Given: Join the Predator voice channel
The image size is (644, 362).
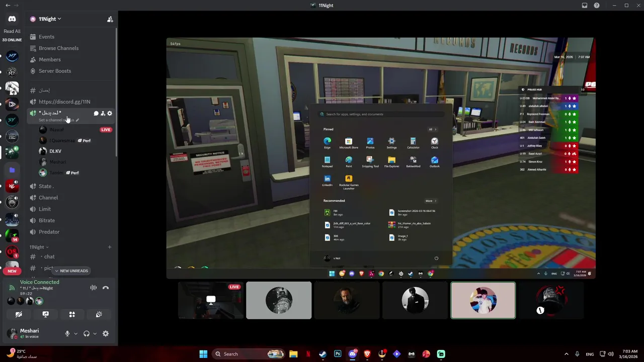Looking at the screenshot, I should point(70,232).
